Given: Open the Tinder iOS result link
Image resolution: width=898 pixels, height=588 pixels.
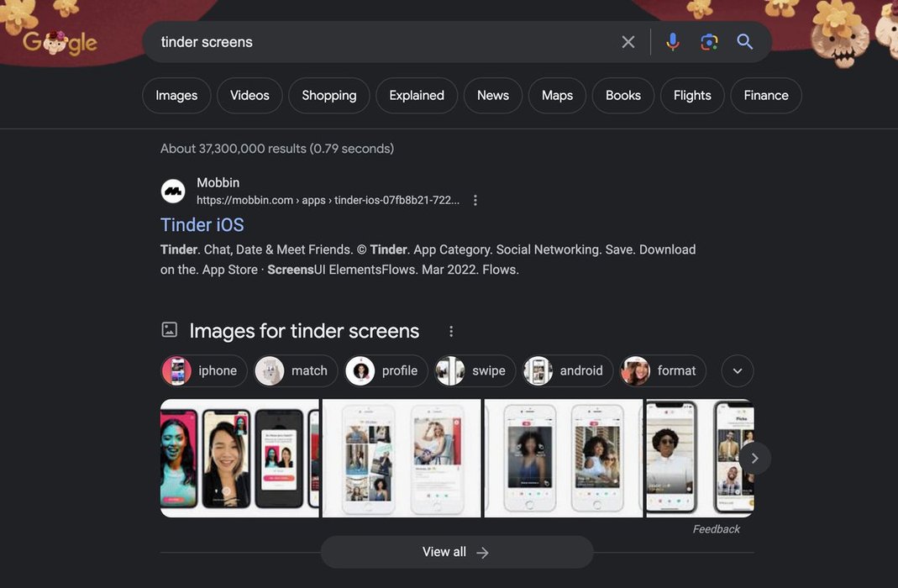Looking at the screenshot, I should [x=202, y=224].
